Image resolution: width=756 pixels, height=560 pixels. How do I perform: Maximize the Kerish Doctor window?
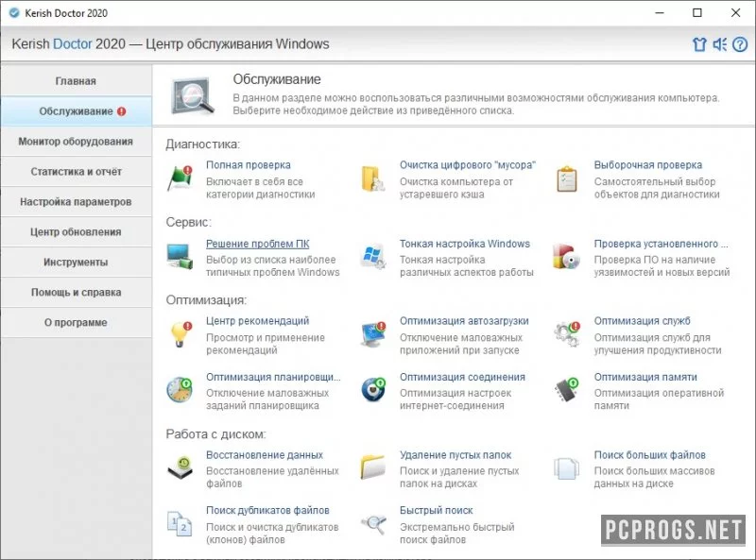(x=697, y=13)
